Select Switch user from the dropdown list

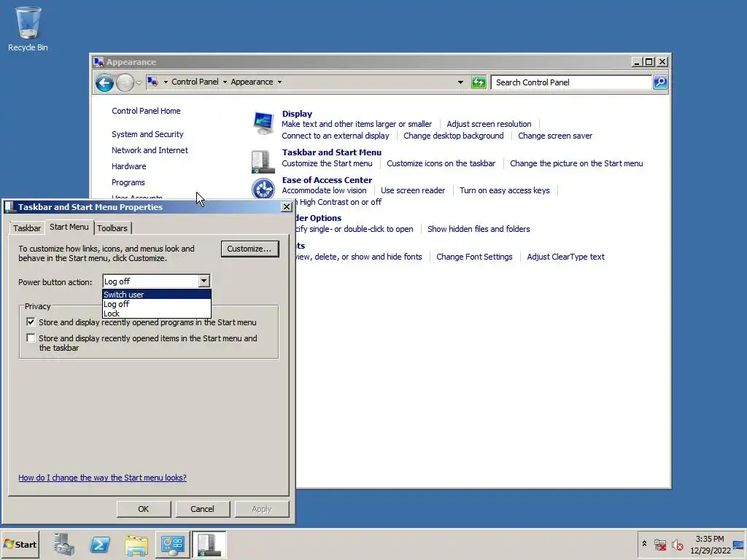coord(157,295)
